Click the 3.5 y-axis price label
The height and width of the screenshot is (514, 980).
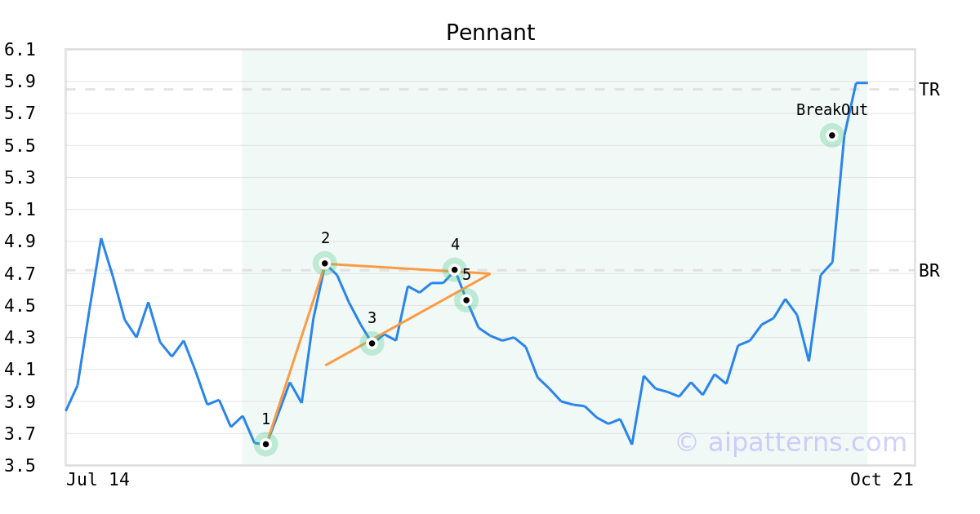[x=20, y=466]
